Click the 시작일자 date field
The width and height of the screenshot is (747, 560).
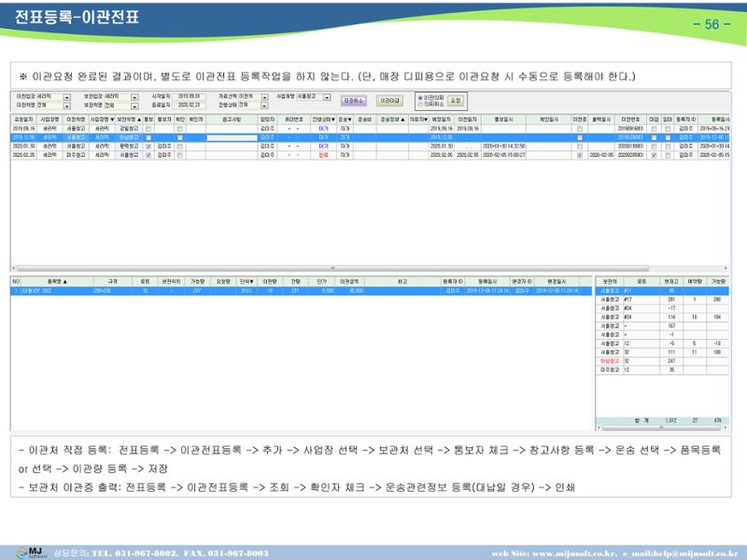[x=190, y=97]
